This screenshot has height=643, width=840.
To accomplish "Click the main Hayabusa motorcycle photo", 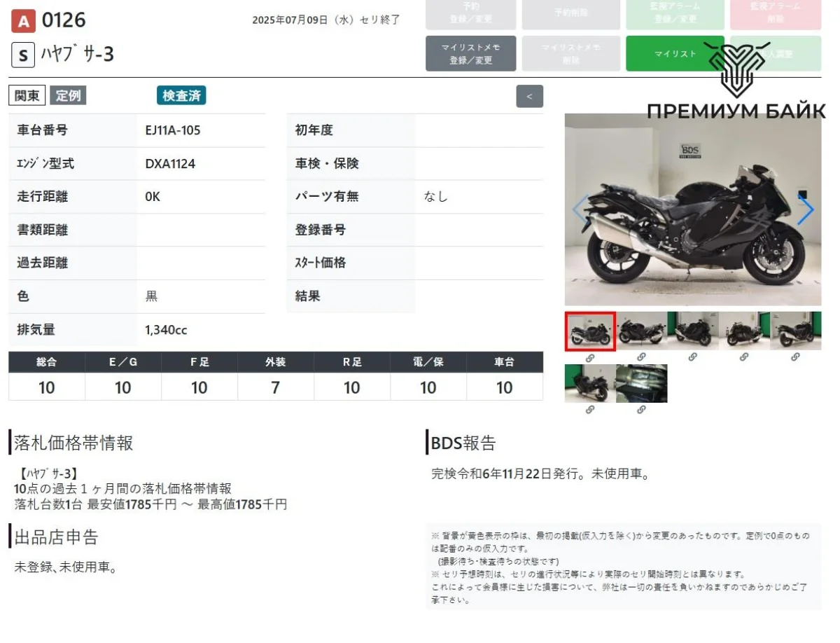I will click(692, 209).
